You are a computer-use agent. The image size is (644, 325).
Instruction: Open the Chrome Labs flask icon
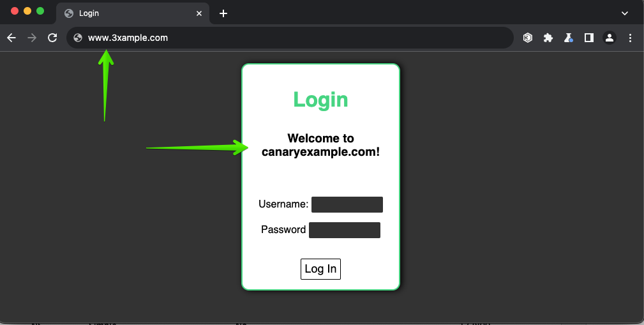[x=568, y=38]
